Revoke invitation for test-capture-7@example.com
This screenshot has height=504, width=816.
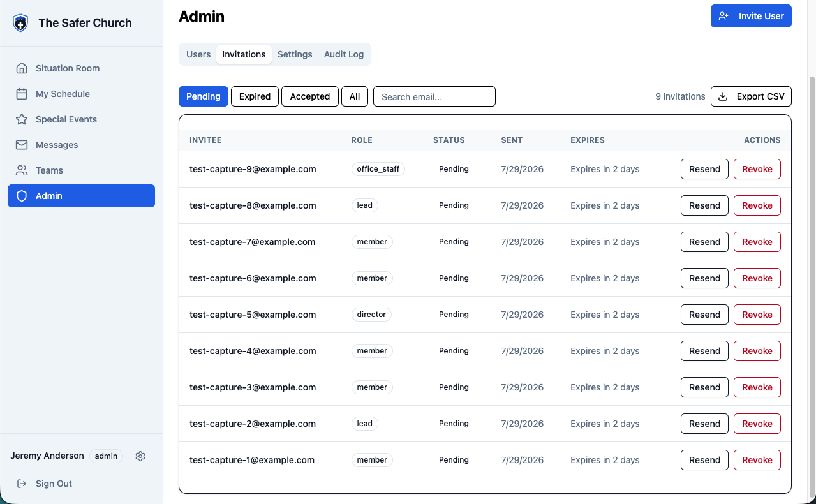pos(757,242)
